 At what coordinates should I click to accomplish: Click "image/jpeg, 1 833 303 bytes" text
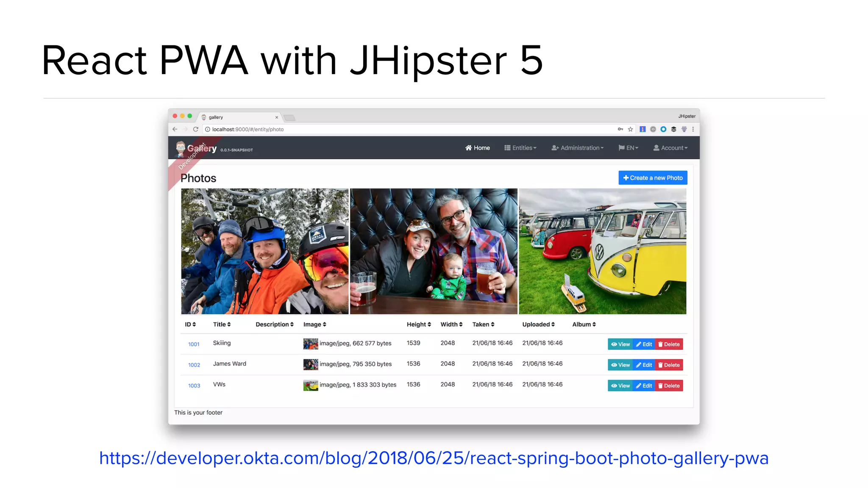(358, 385)
